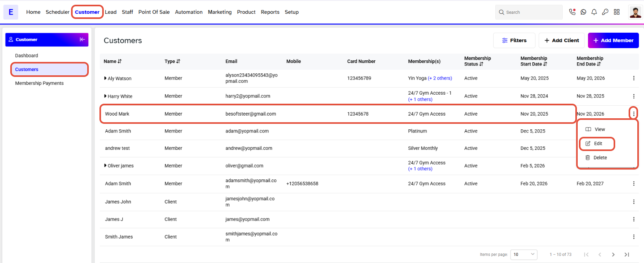Click the Add Member button

(x=613, y=40)
